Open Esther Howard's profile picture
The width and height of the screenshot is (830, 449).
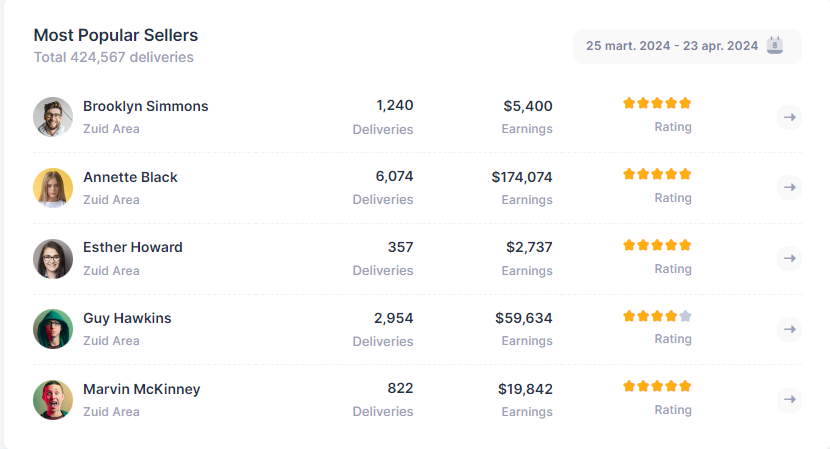click(x=53, y=258)
